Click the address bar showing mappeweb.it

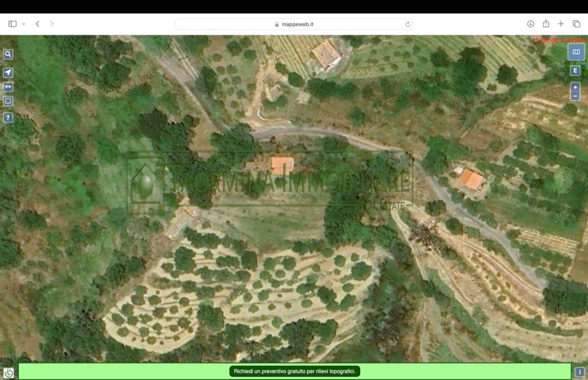(294, 24)
